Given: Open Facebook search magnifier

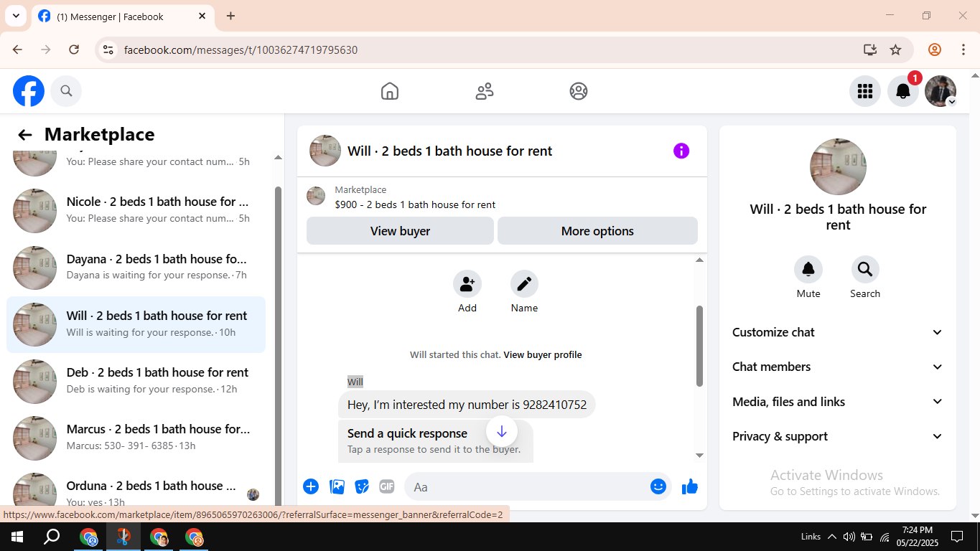Looking at the screenshot, I should coord(66,91).
